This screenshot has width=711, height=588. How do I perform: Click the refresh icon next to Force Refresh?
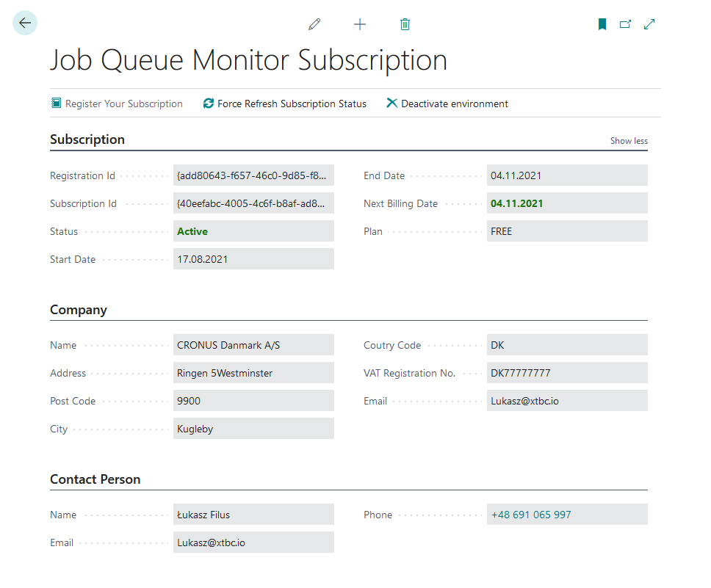point(208,103)
